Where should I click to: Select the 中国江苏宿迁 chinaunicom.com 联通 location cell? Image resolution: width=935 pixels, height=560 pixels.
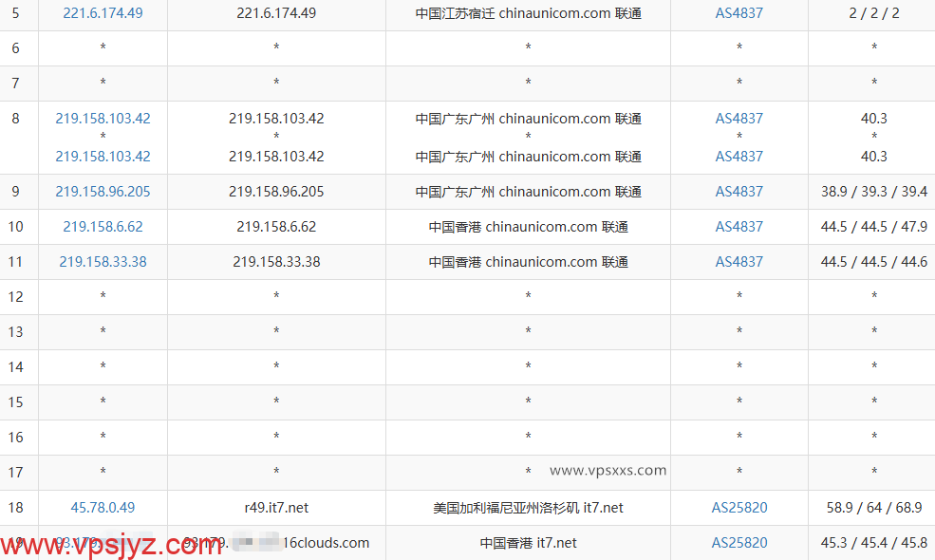pos(528,13)
